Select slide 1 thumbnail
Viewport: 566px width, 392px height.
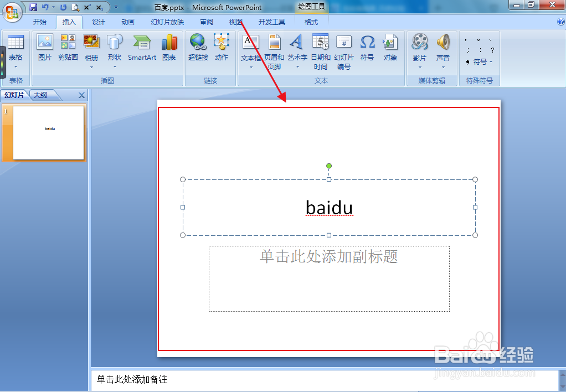click(x=48, y=132)
